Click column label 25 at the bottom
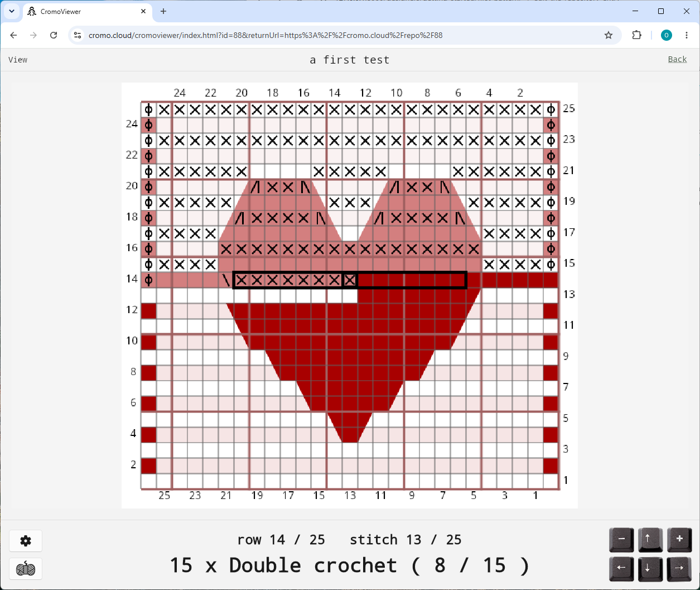Viewport: 700px width, 590px height. click(x=164, y=495)
